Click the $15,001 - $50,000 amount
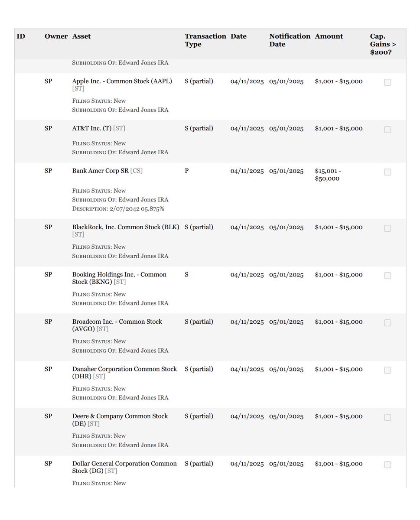Screen dimensions: 420x520 [328, 175]
